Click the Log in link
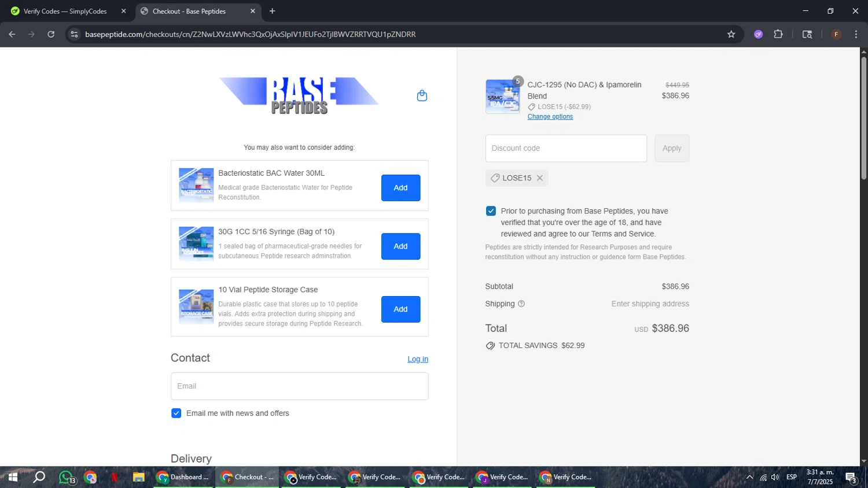The image size is (868, 488). click(x=418, y=359)
